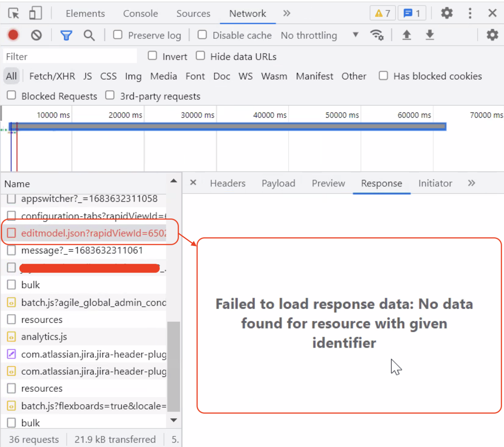Click the Filter text input field
The image size is (504, 447).
coord(70,56)
